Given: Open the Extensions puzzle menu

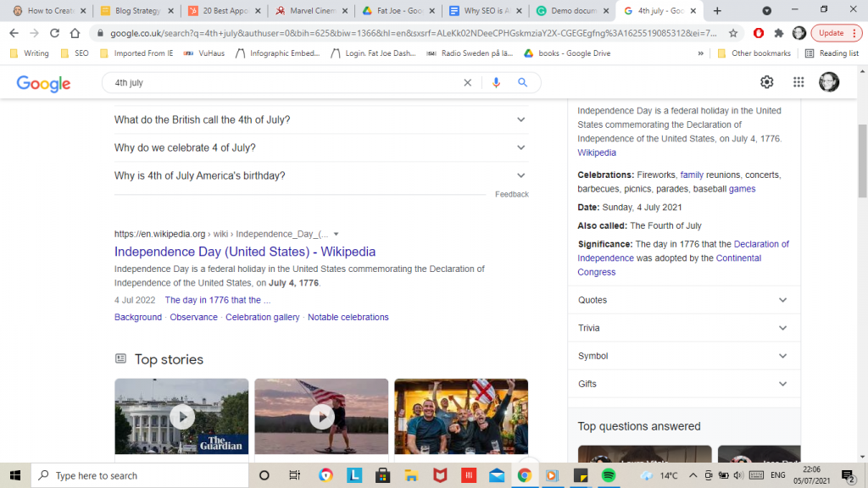Looking at the screenshot, I should pyautogui.click(x=779, y=33).
